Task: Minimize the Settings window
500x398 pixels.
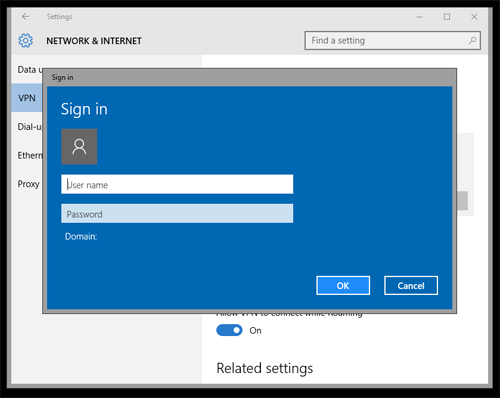Action: 420,17
